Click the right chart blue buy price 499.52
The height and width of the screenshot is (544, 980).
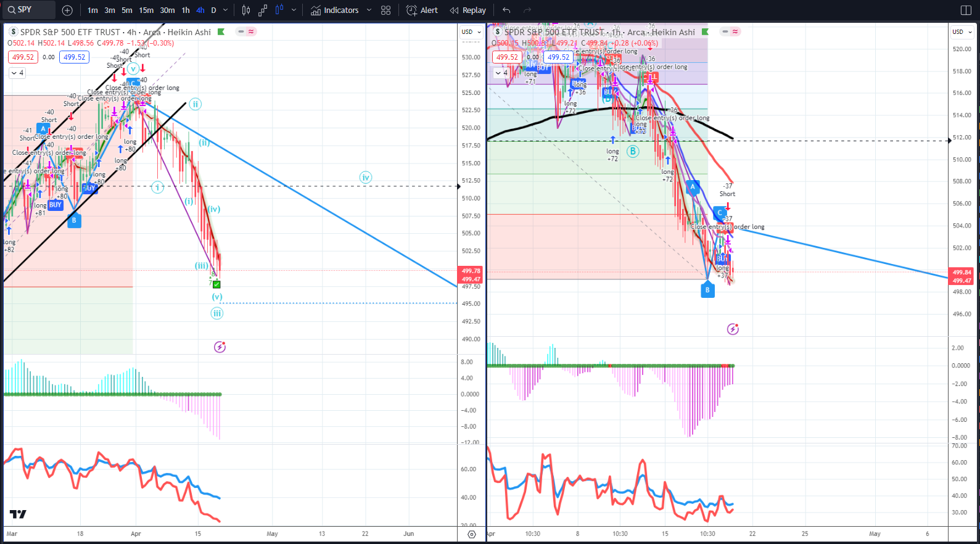coord(558,57)
